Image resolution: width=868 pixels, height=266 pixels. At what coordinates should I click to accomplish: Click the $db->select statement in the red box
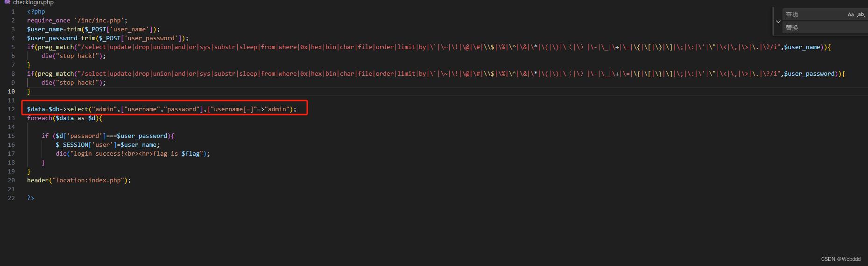click(x=162, y=109)
